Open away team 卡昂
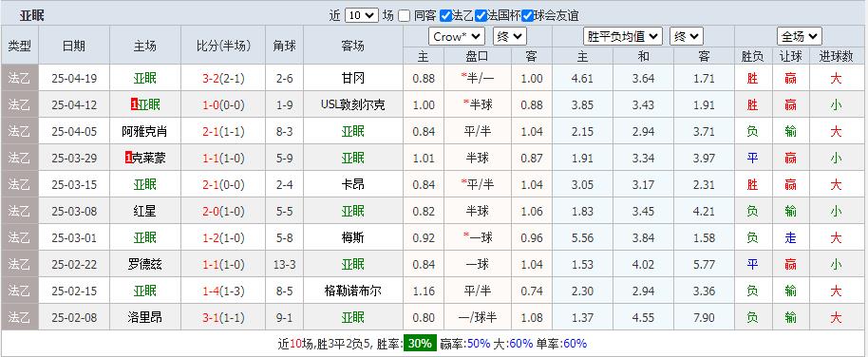Viewport: 868px width, 357px height. coord(353,185)
